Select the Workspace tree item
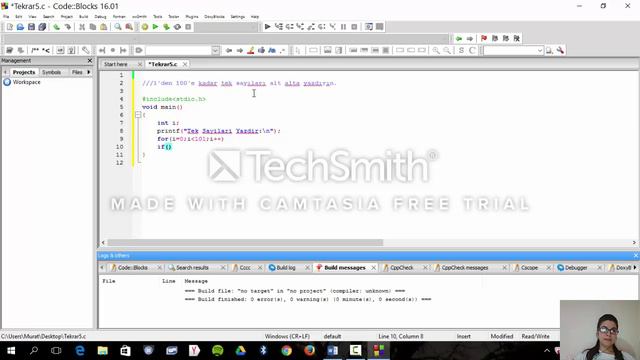Image resolution: width=640 pixels, height=360 pixels. 27,82
